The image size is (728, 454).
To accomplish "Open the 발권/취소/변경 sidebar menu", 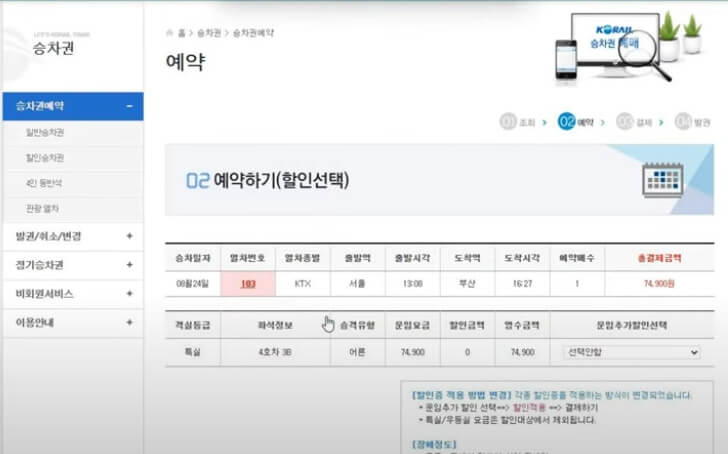I will pos(73,236).
